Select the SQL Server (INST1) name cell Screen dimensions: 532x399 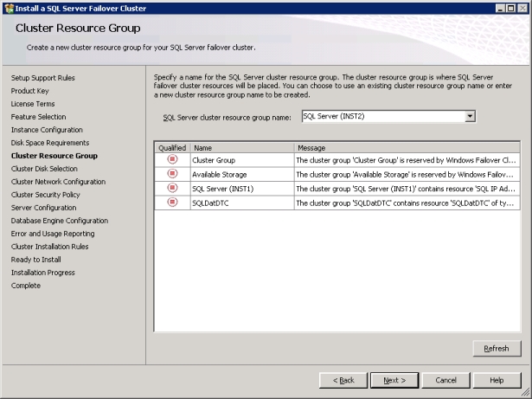click(x=242, y=189)
